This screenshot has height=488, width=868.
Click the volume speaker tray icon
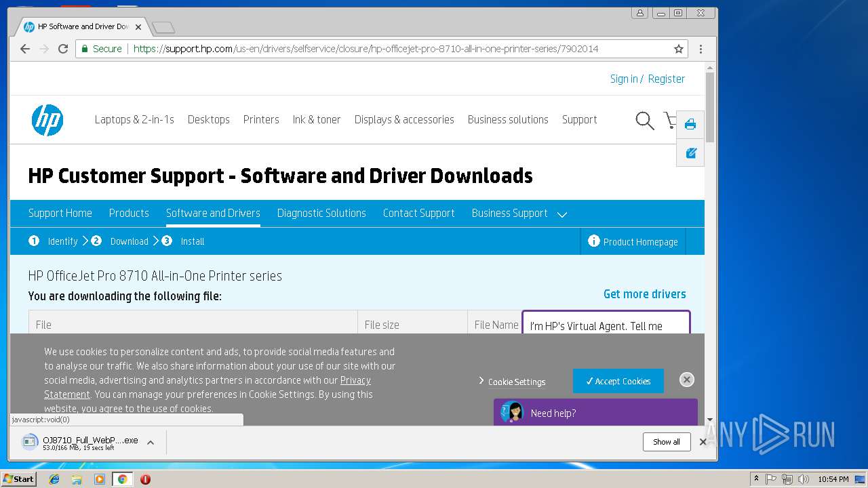tap(803, 479)
